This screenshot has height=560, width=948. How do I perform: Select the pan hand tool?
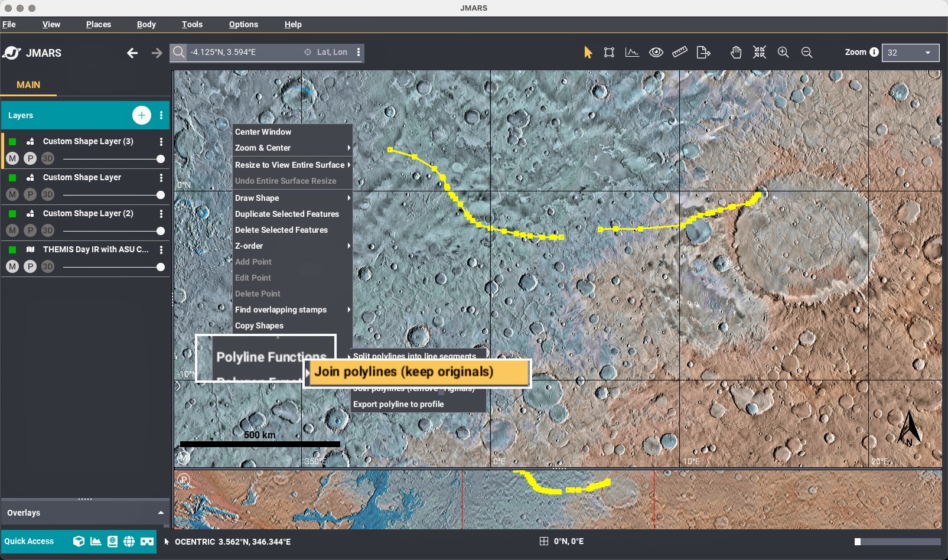tap(735, 53)
